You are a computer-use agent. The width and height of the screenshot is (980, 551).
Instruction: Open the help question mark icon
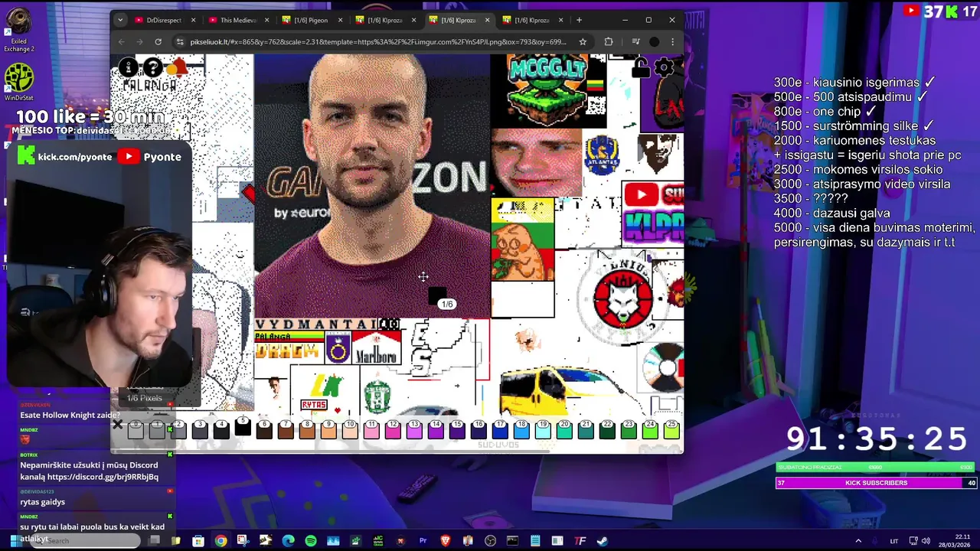point(153,68)
